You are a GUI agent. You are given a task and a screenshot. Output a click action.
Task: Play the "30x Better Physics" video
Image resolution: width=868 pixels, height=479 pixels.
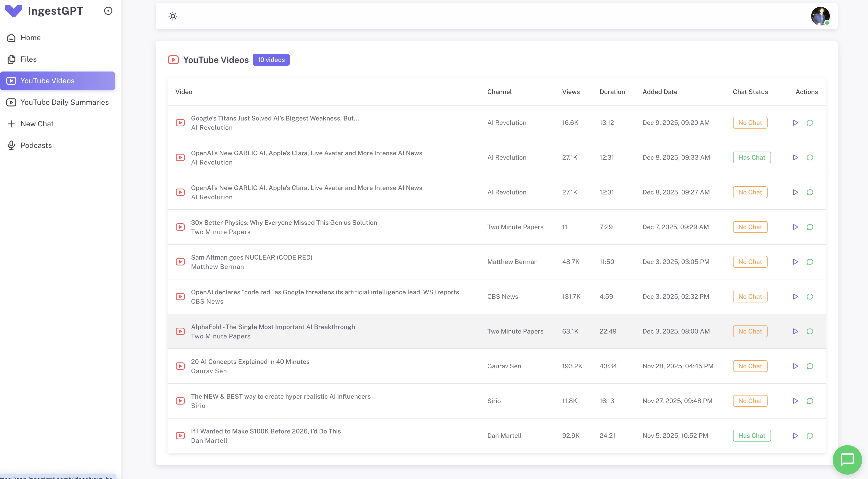pos(796,227)
